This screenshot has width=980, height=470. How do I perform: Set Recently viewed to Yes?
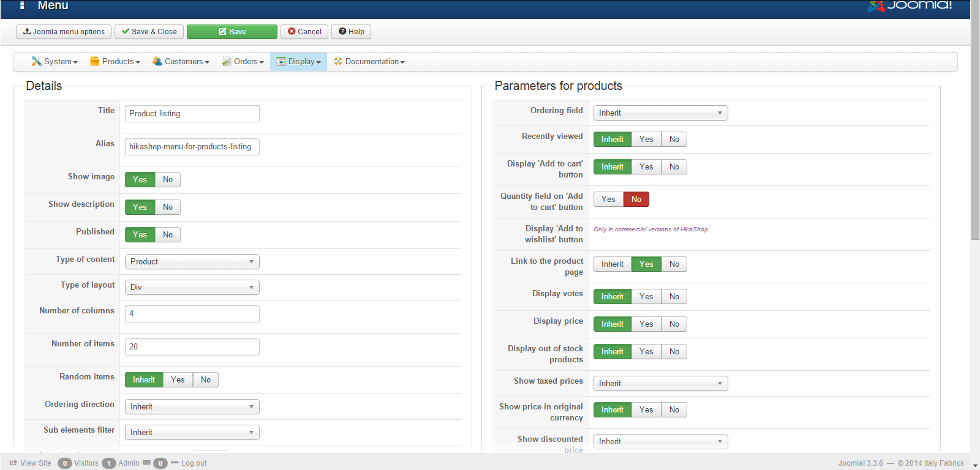[x=646, y=140]
